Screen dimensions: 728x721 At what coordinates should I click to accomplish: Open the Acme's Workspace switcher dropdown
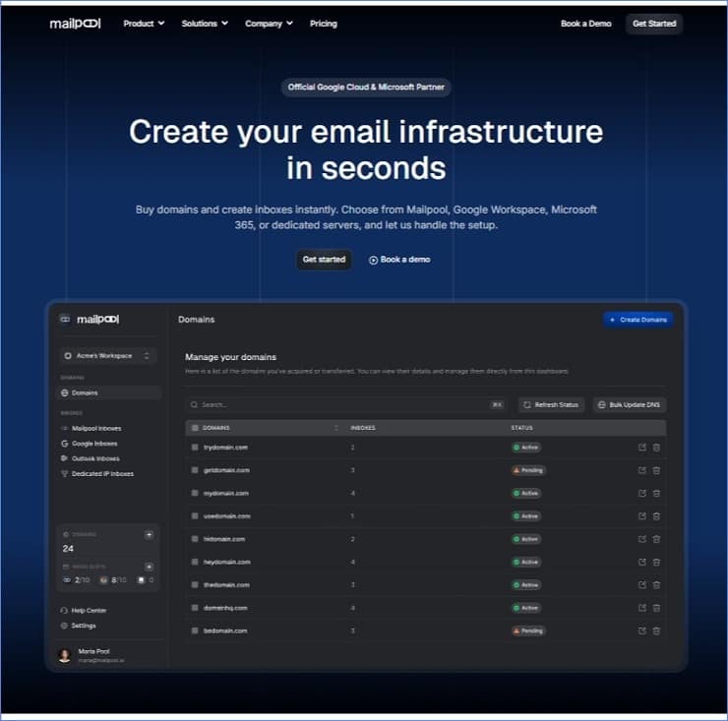coord(108,356)
